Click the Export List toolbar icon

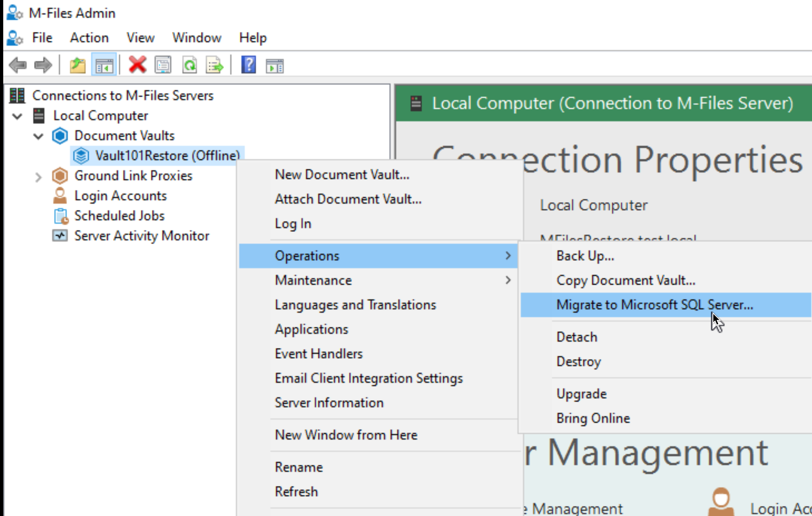214,66
